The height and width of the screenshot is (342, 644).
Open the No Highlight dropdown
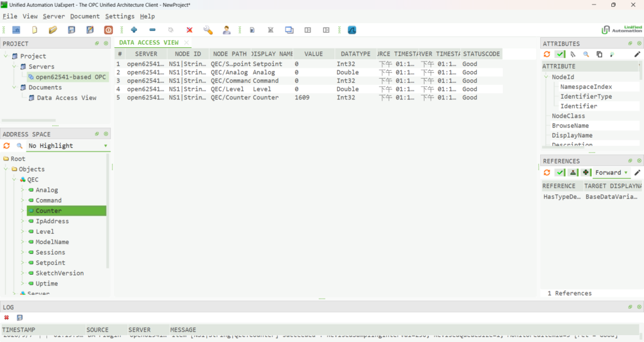click(x=68, y=146)
